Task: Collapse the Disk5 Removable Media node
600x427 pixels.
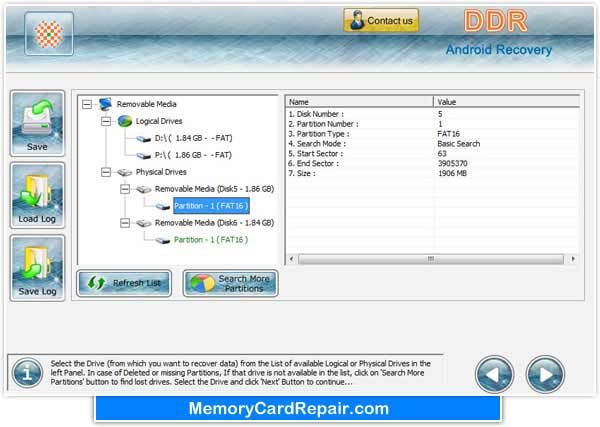Action: 125,189
